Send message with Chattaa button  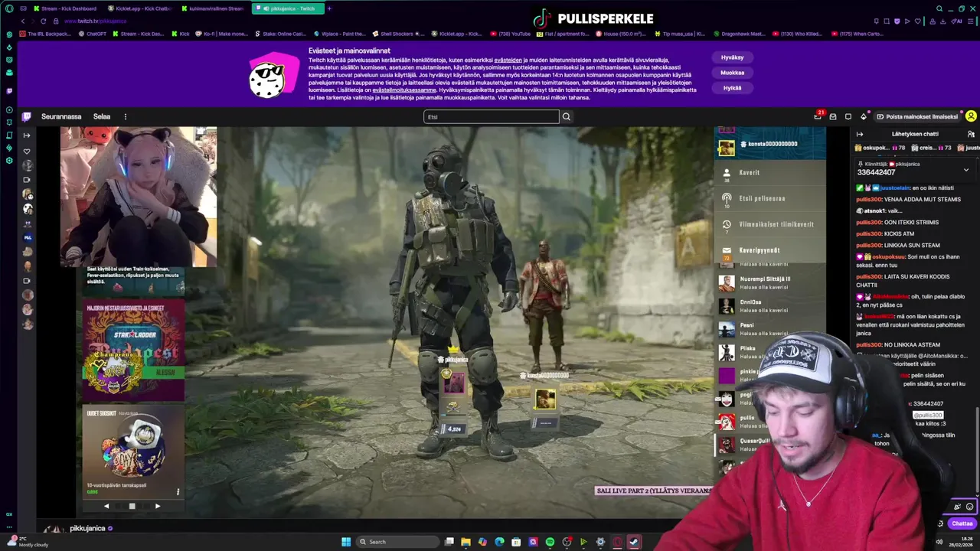(x=962, y=523)
